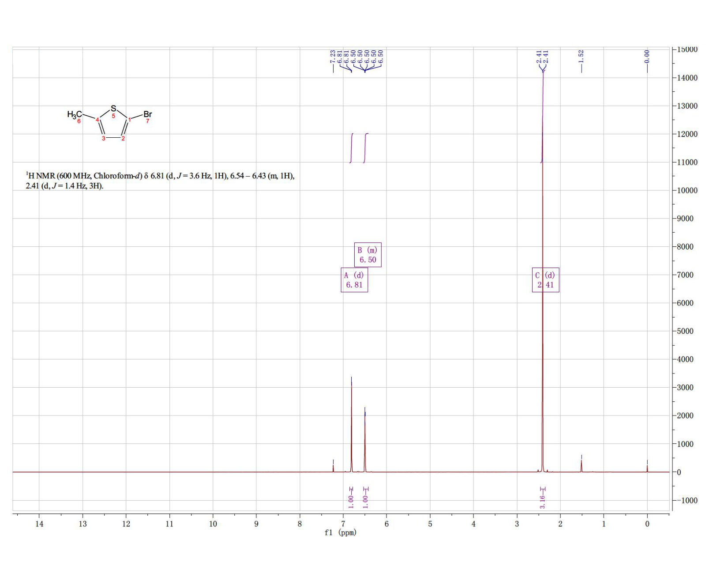Select the A (d) 6.81 multiplet box
728x563 pixels.
(x=354, y=280)
